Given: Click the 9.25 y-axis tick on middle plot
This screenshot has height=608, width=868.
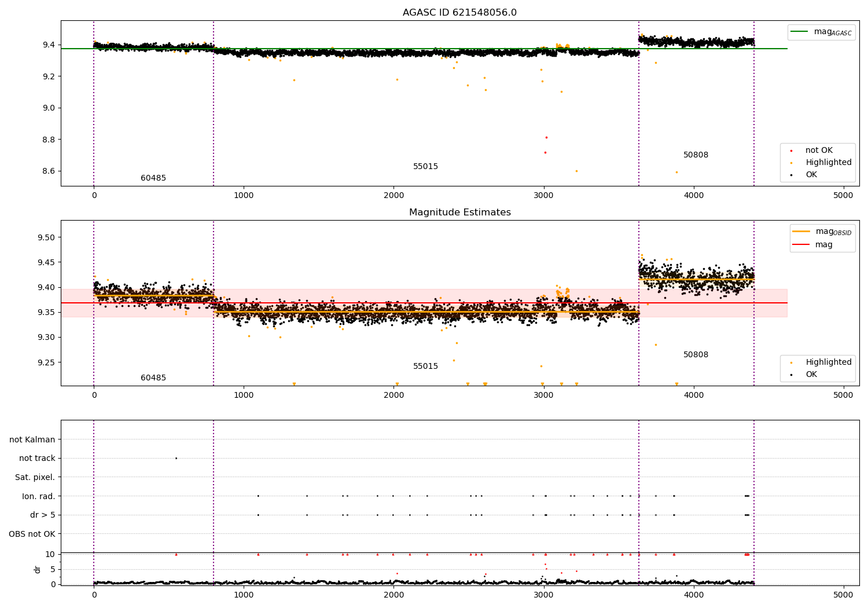Looking at the screenshot, I should [46, 362].
